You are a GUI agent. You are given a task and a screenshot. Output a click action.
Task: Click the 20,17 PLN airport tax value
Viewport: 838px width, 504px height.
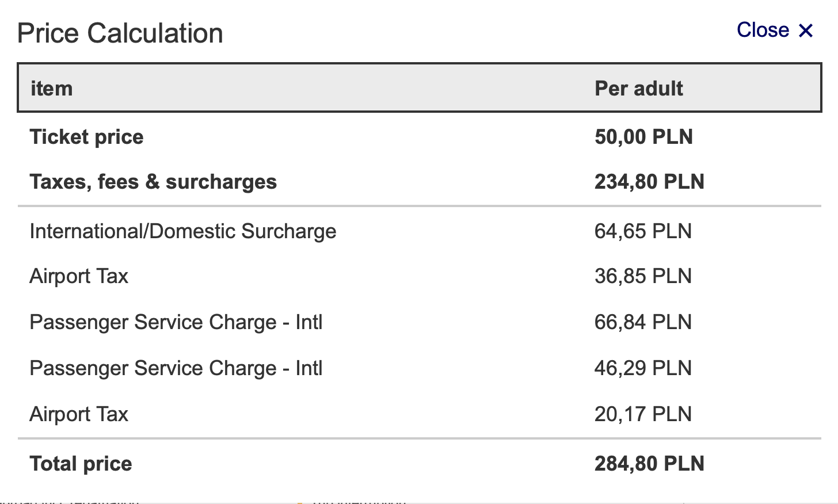click(x=643, y=414)
